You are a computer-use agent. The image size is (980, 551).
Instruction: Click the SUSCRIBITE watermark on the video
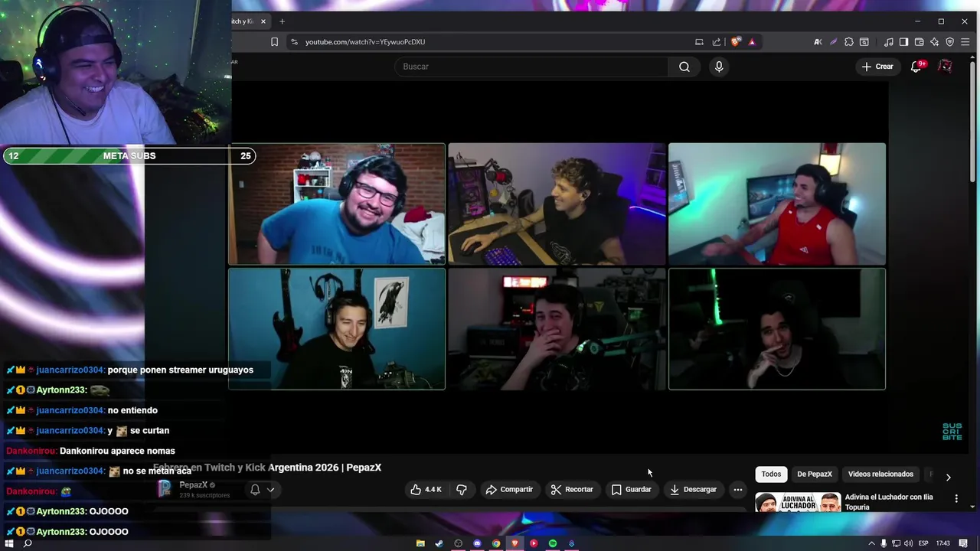pyautogui.click(x=952, y=432)
